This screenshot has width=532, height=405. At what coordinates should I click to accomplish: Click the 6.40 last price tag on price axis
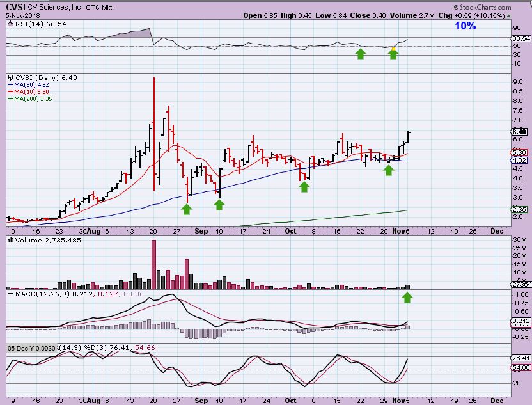519,132
